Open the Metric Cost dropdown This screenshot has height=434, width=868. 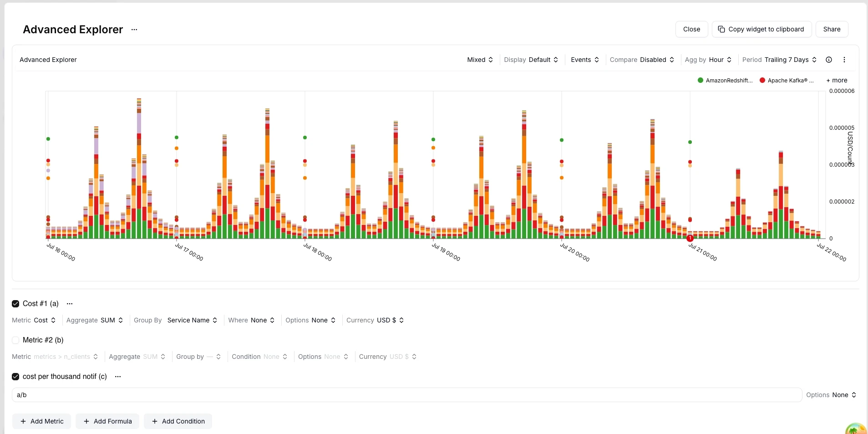(x=34, y=320)
